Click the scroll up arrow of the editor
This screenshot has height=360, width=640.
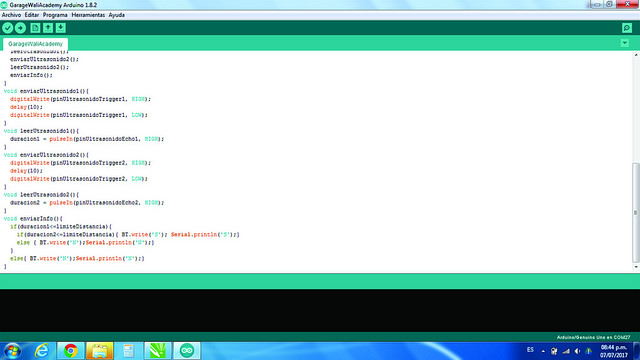click(x=636, y=55)
